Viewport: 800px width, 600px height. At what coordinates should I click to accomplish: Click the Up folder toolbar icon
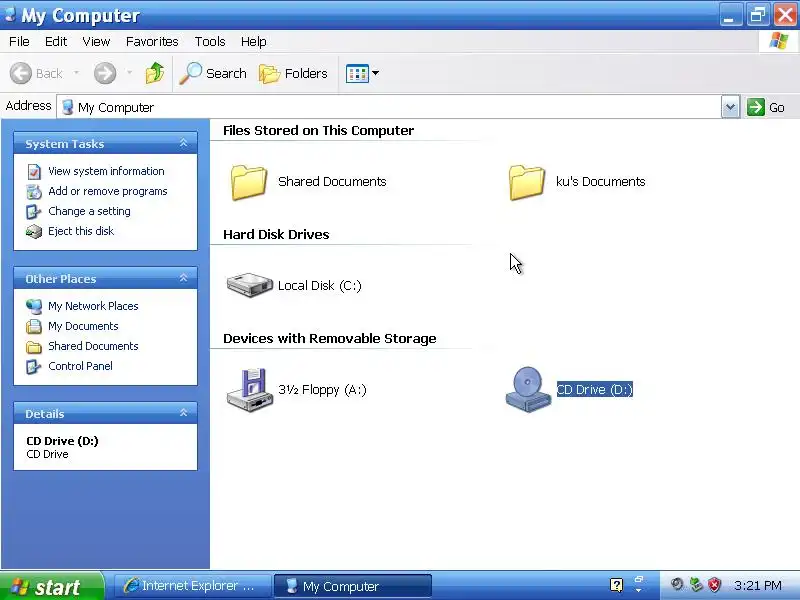tap(155, 73)
